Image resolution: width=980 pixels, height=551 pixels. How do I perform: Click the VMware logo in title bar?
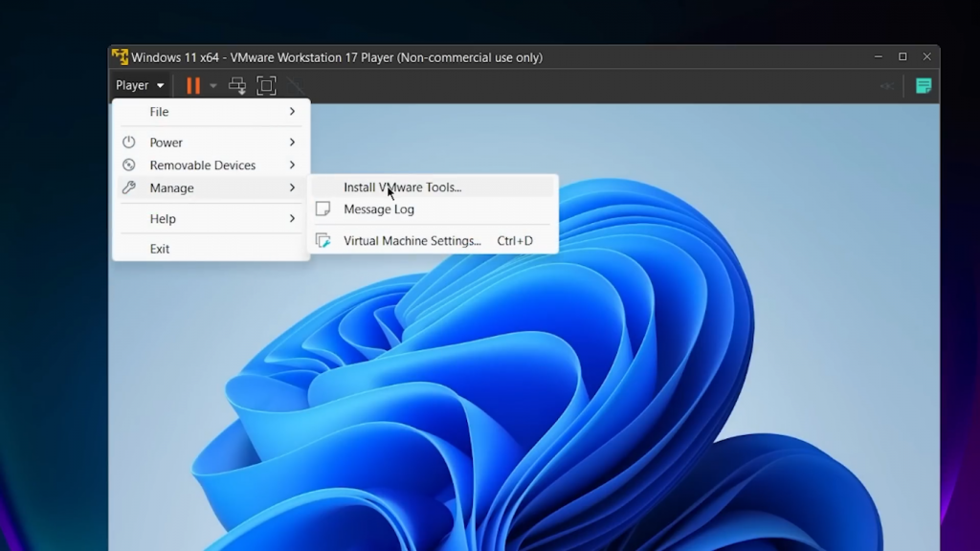pyautogui.click(x=120, y=56)
